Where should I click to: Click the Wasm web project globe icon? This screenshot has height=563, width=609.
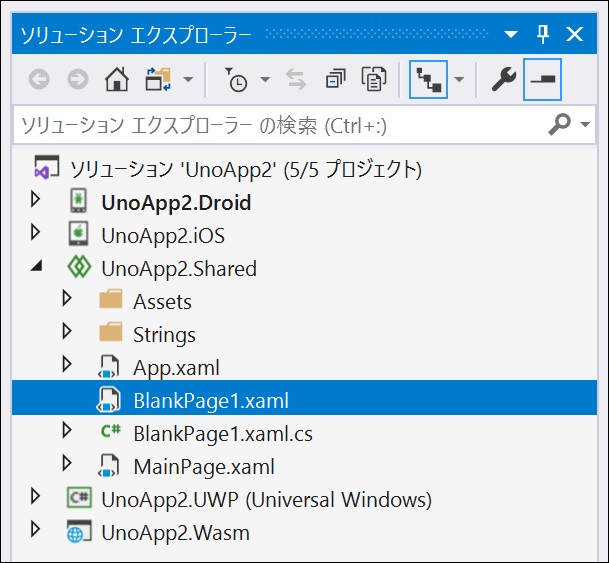pyautogui.click(x=79, y=531)
